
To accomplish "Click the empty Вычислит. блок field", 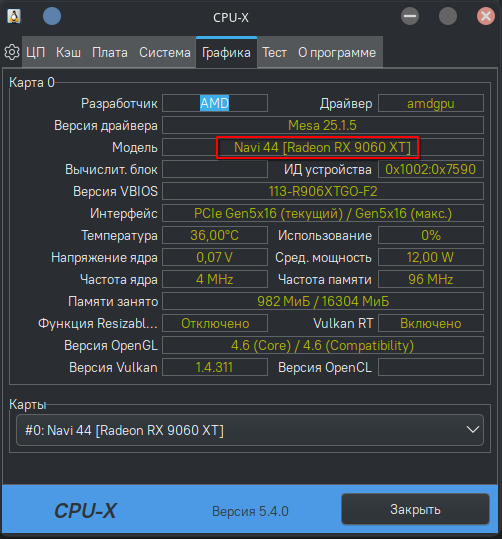I will point(215,169).
